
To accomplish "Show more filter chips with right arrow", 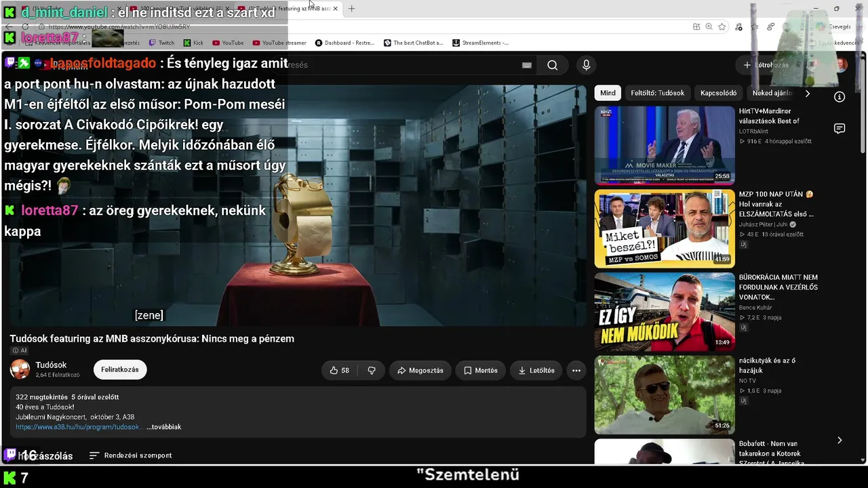I will tap(807, 94).
